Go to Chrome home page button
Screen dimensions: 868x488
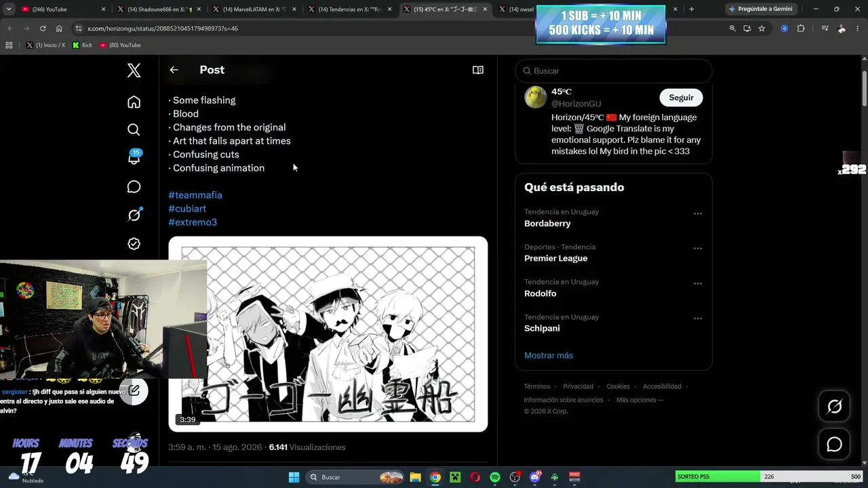(x=59, y=28)
